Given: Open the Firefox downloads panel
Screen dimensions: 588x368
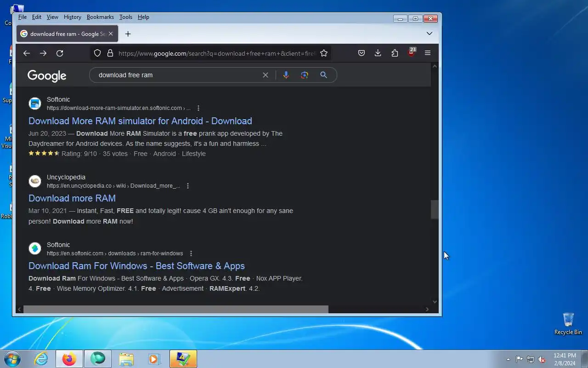Looking at the screenshot, I should pos(378,53).
